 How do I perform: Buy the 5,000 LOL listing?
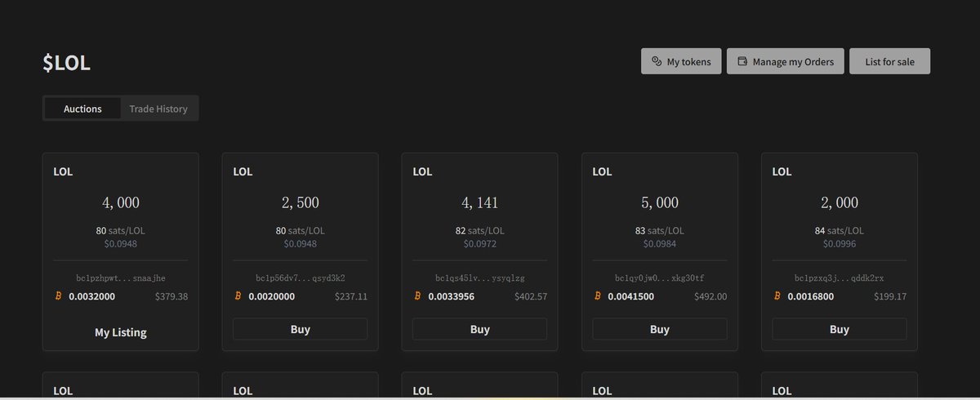coord(660,329)
